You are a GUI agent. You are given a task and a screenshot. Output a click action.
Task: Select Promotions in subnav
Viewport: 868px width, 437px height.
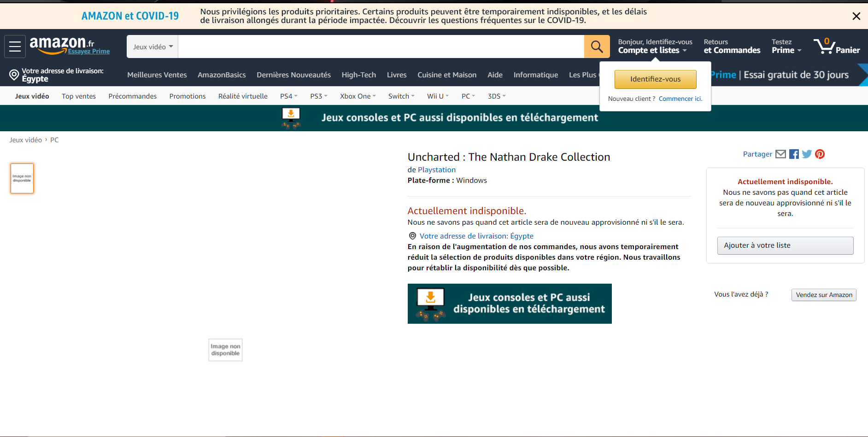[188, 96]
